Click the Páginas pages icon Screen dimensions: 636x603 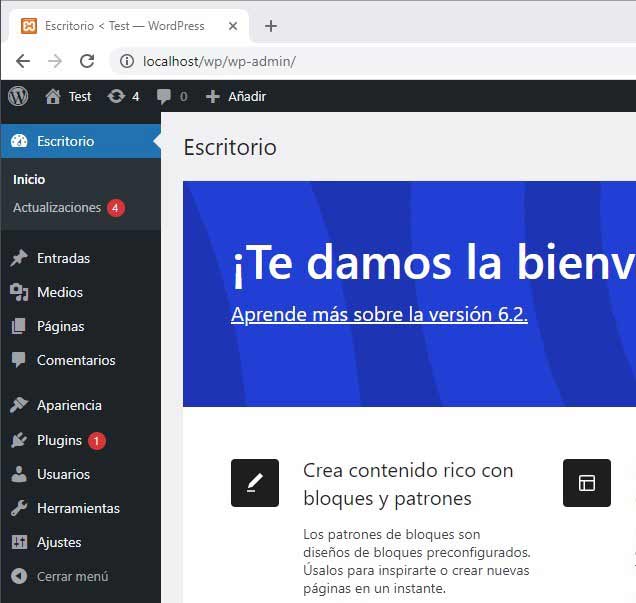tap(18, 326)
